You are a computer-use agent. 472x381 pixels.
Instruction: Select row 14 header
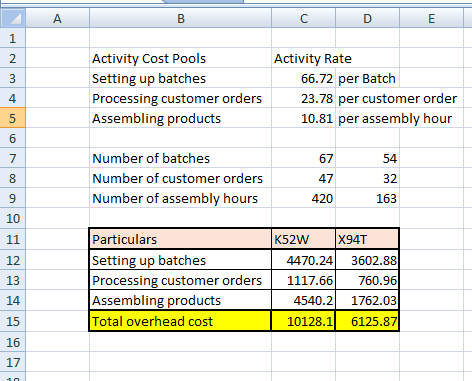click(x=13, y=300)
